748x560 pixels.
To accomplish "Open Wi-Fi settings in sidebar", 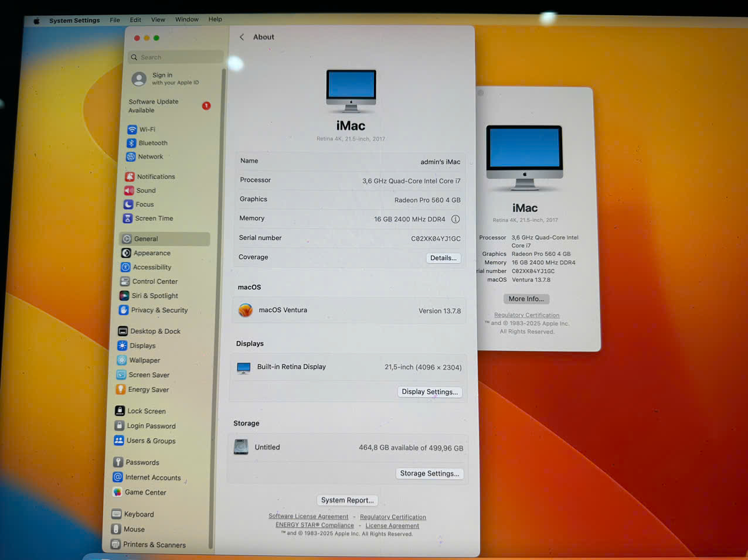I will tap(147, 129).
